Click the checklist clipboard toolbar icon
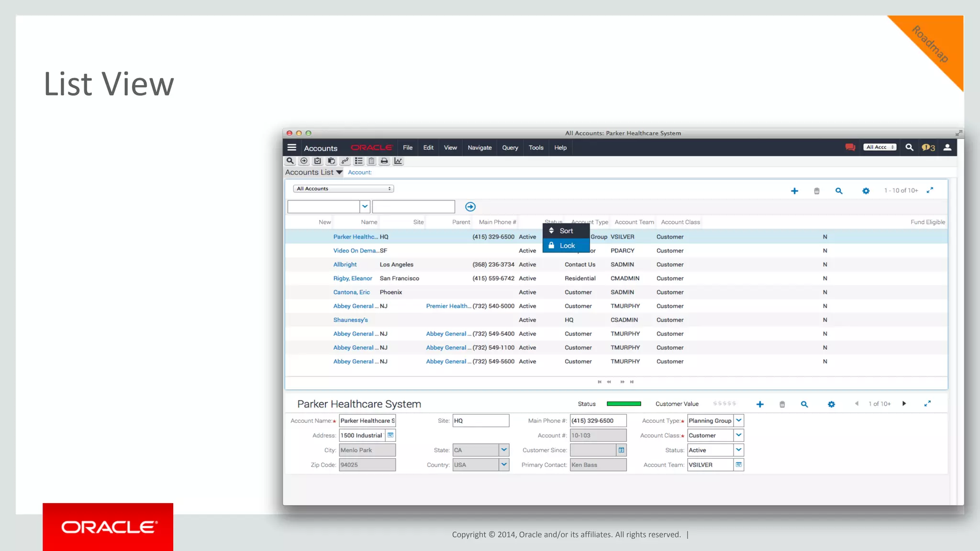 click(x=317, y=161)
